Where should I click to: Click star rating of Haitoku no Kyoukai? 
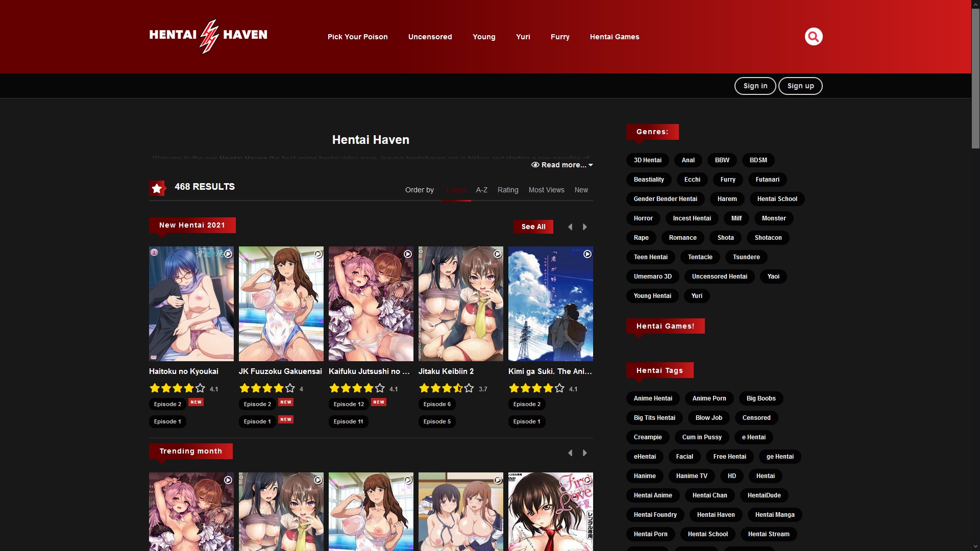point(177,388)
